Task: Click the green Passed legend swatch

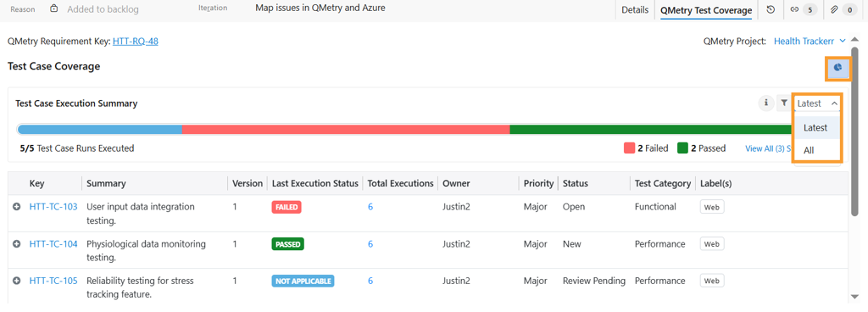Action: (x=682, y=148)
